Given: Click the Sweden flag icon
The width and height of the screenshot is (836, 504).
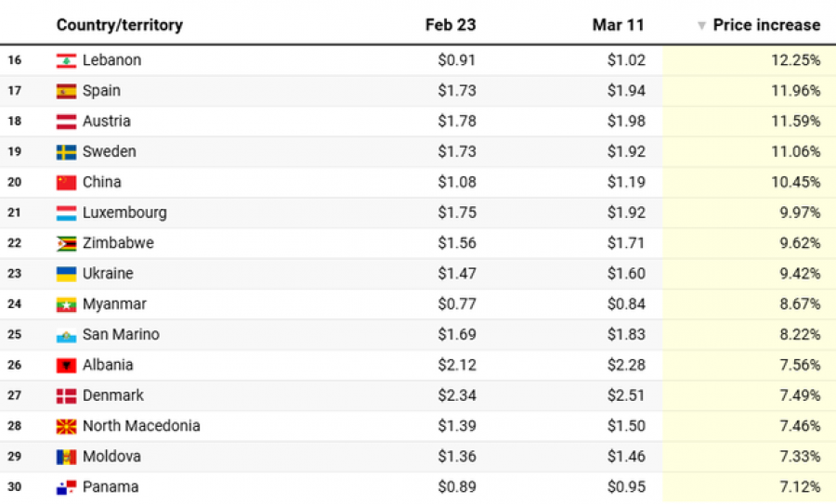Looking at the screenshot, I should point(66,152).
